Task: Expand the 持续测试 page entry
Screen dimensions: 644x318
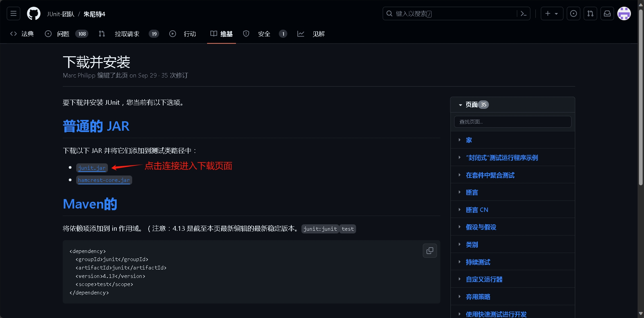Action: pyautogui.click(x=459, y=262)
